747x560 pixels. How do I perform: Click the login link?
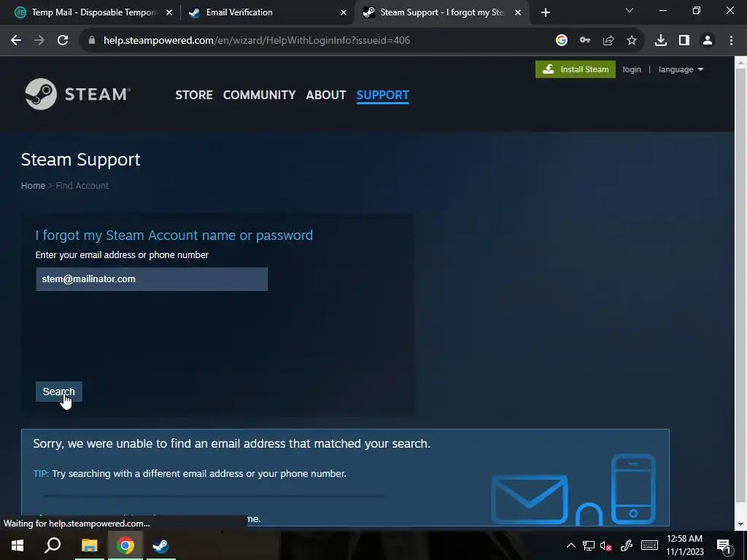pyautogui.click(x=632, y=69)
